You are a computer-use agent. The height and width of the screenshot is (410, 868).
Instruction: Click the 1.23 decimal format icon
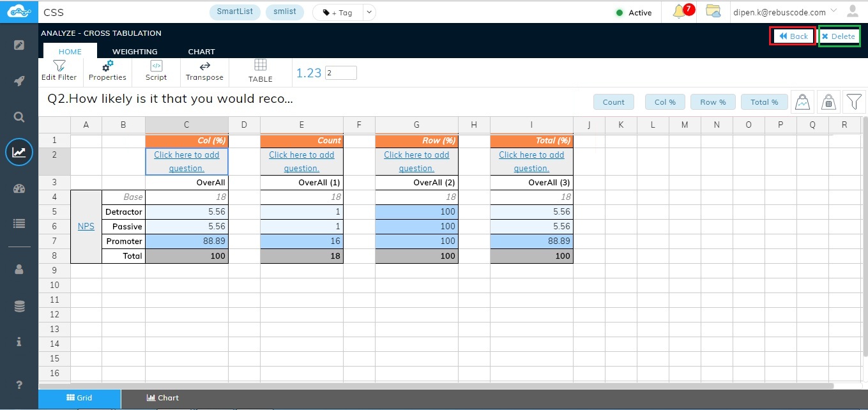click(x=308, y=73)
